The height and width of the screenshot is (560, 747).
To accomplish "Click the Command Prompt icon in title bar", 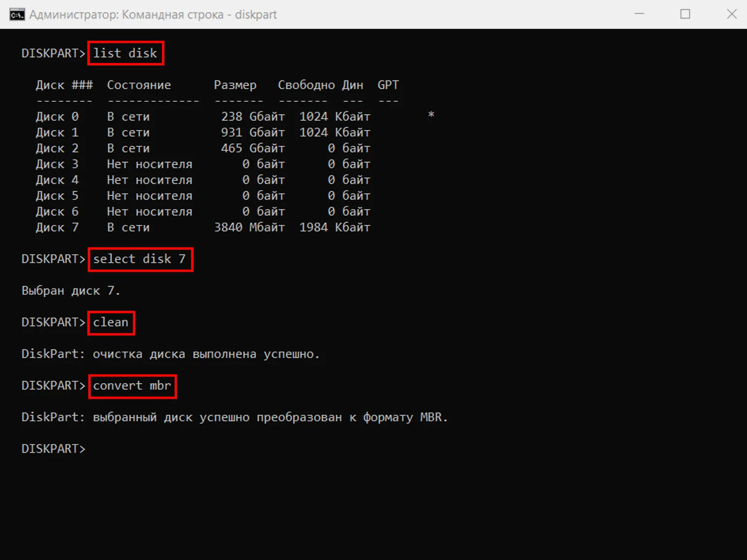I will pyautogui.click(x=16, y=15).
